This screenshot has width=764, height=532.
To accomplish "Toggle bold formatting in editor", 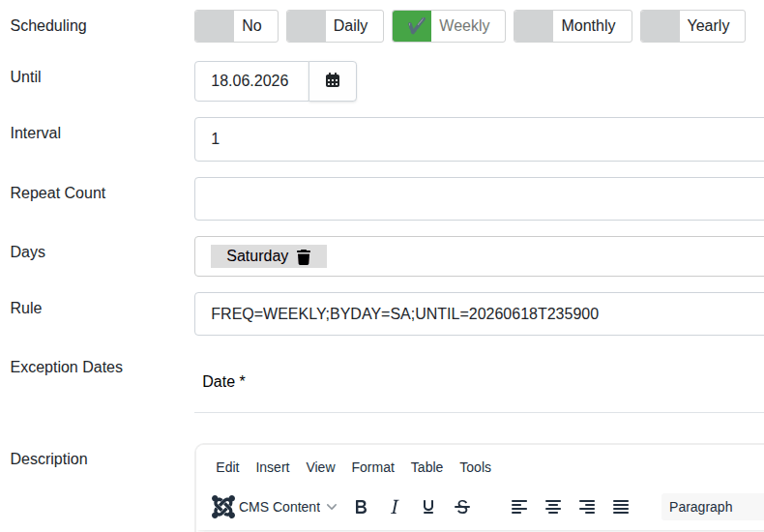I will coord(361,507).
